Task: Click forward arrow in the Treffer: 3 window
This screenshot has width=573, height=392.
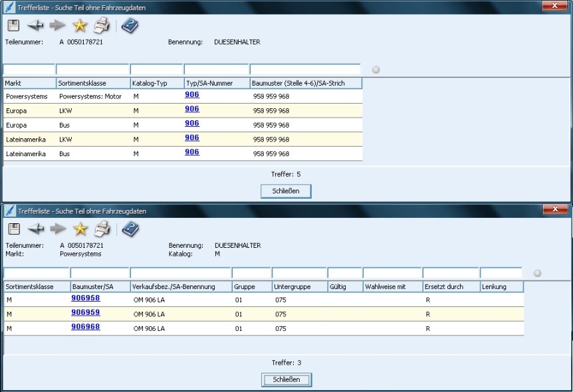Action: coord(59,229)
